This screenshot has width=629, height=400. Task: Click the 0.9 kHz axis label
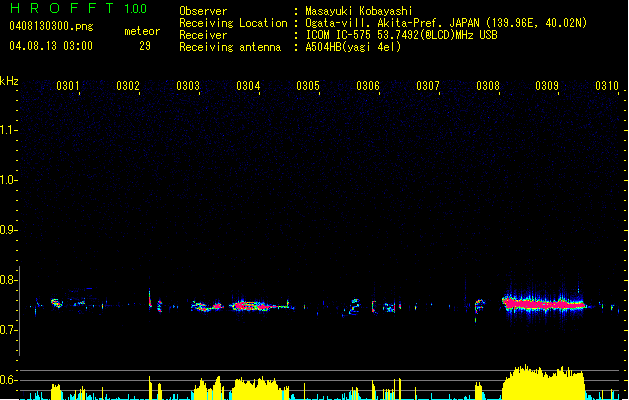click(7, 230)
